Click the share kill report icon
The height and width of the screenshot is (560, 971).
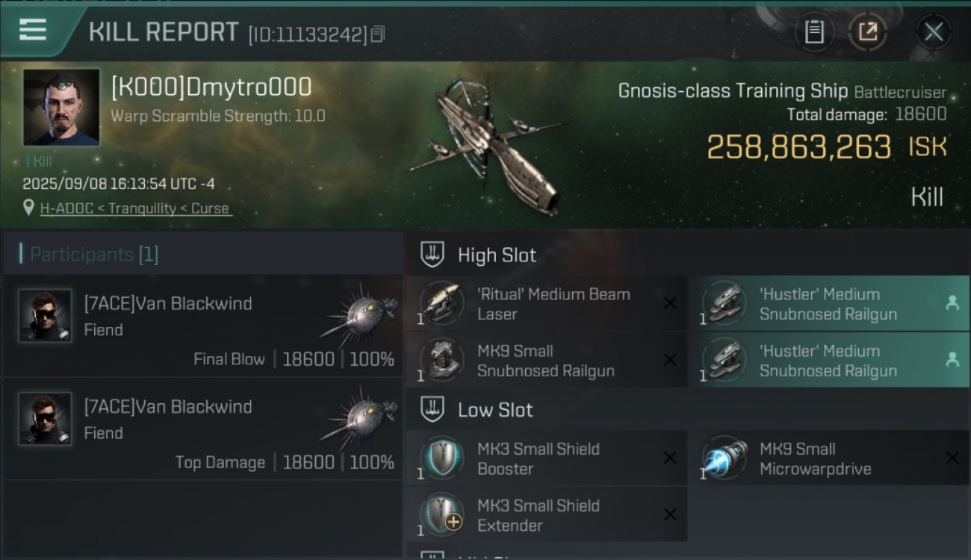coord(868,32)
